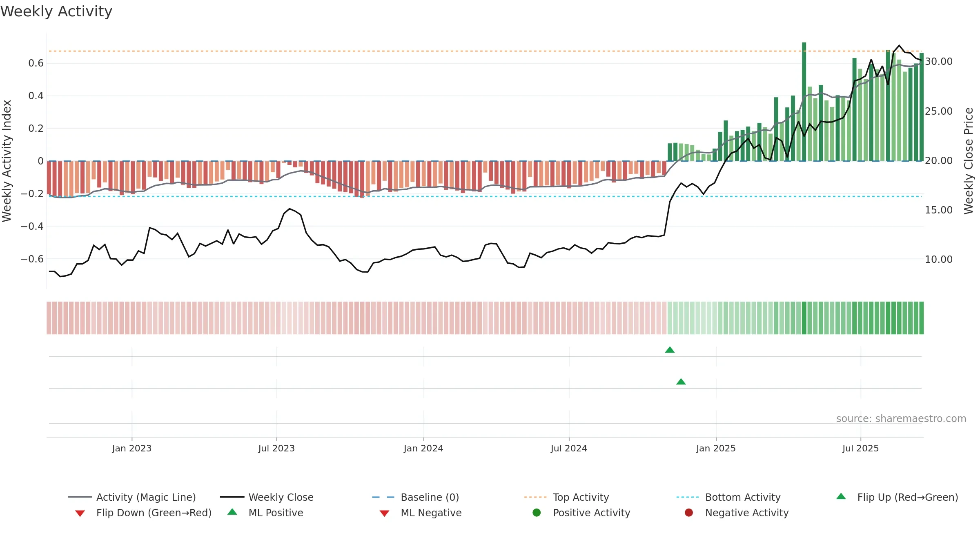Click the Weekly Activity chart title

click(56, 11)
